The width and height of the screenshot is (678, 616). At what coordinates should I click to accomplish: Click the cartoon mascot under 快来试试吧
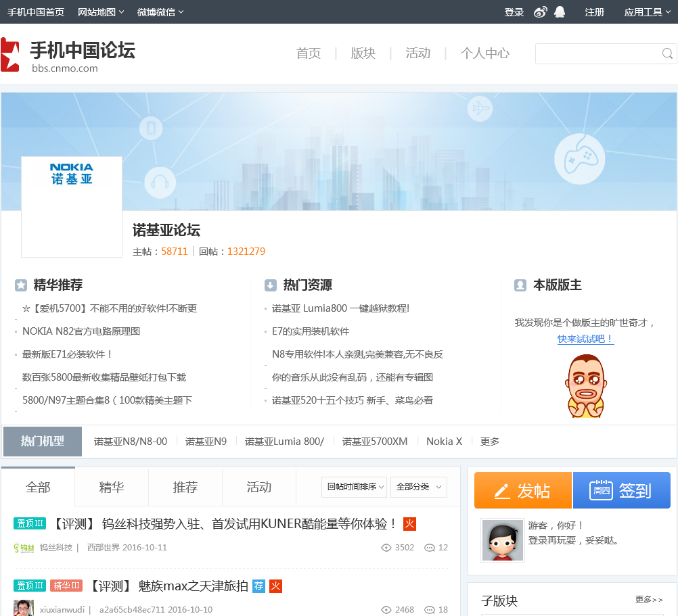click(x=586, y=386)
